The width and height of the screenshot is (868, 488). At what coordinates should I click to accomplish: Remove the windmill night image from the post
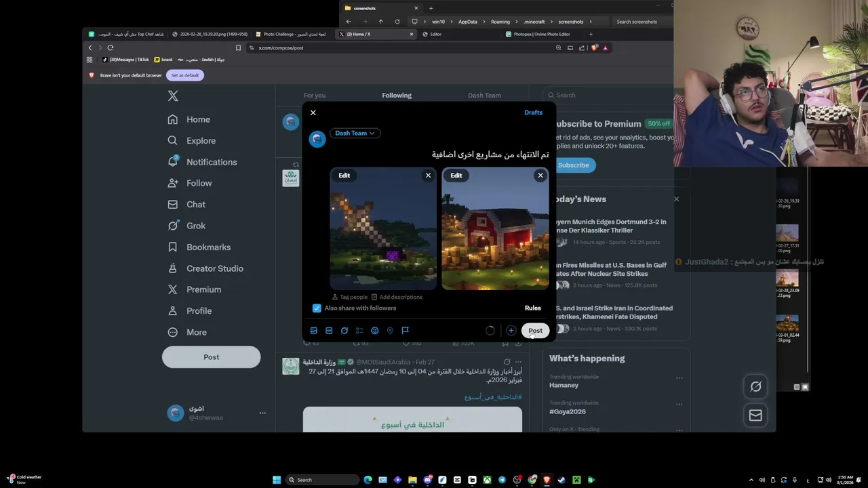tap(428, 176)
